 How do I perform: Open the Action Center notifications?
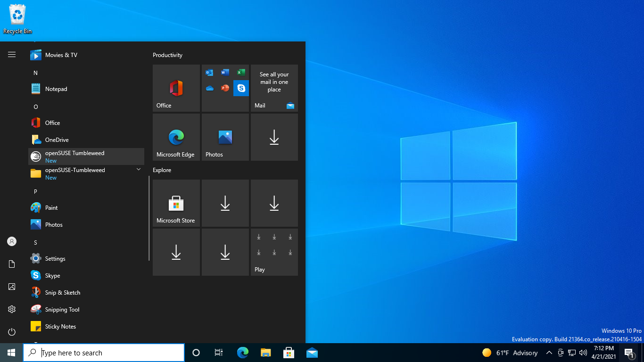pyautogui.click(x=629, y=353)
